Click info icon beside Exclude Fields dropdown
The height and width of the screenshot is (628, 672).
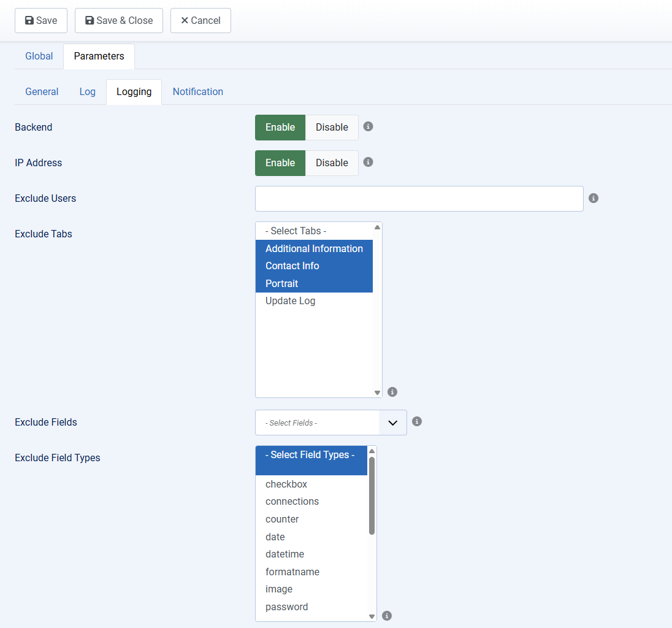[x=417, y=421]
